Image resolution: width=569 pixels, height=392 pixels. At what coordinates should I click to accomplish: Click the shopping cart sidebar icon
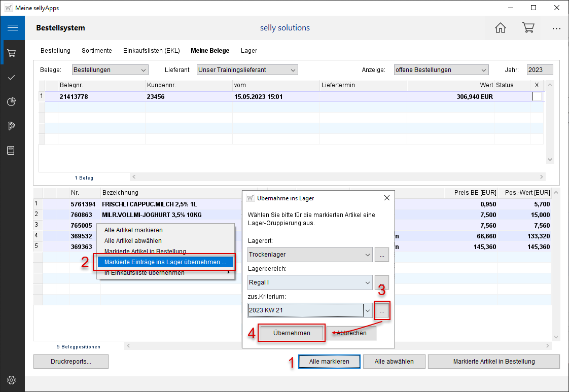click(12, 53)
